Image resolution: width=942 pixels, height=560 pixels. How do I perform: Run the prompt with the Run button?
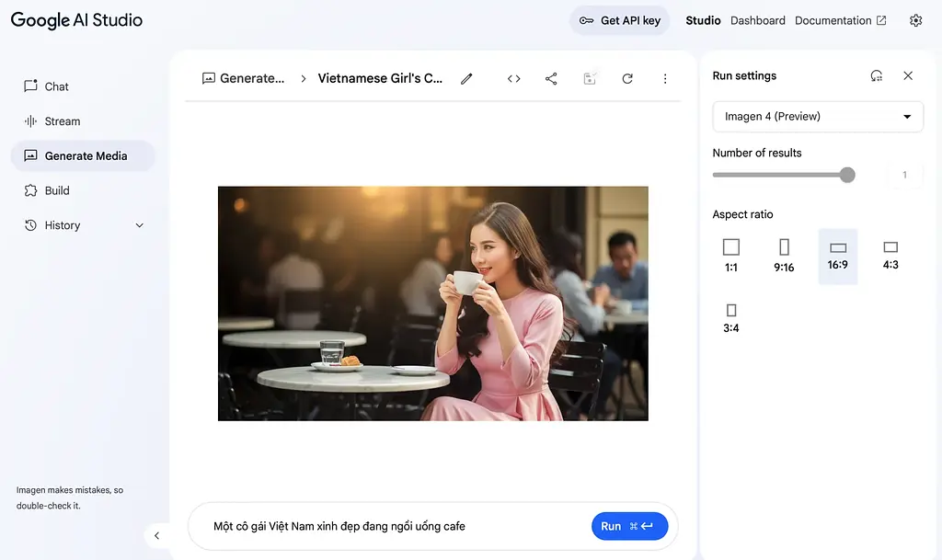click(629, 526)
